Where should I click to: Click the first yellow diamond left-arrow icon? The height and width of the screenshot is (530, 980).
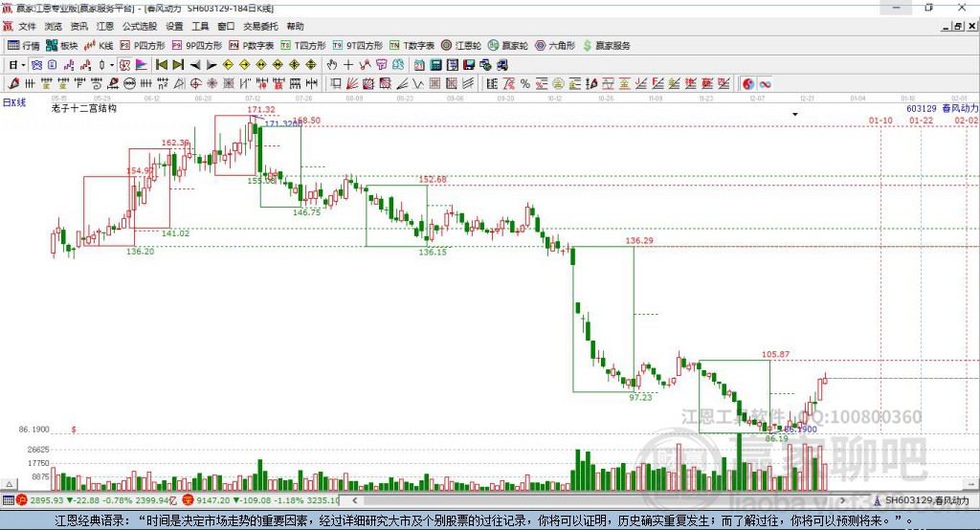click(x=228, y=65)
